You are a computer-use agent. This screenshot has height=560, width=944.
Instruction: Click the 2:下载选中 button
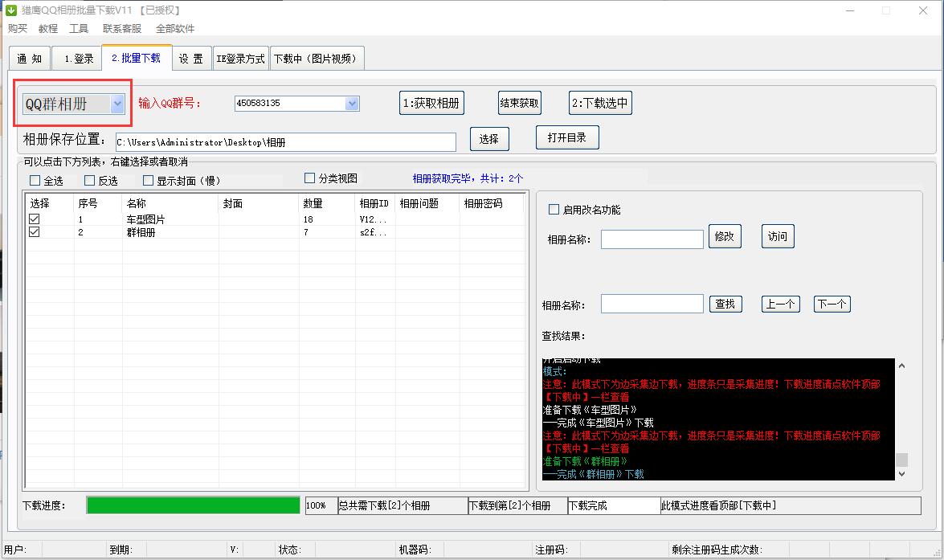coord(600,103)
